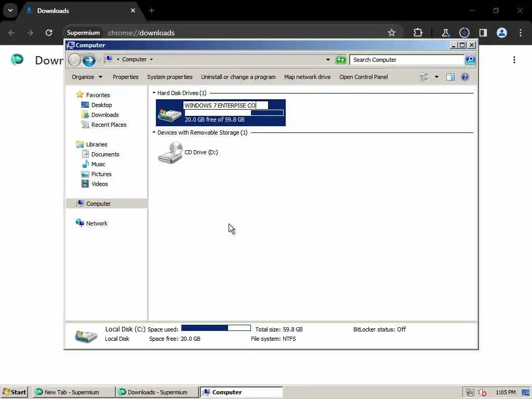Click the Explorer forward navigation arrow
Image resolution: width=532 pixels, height=399 pixels.
pos(89,60)
